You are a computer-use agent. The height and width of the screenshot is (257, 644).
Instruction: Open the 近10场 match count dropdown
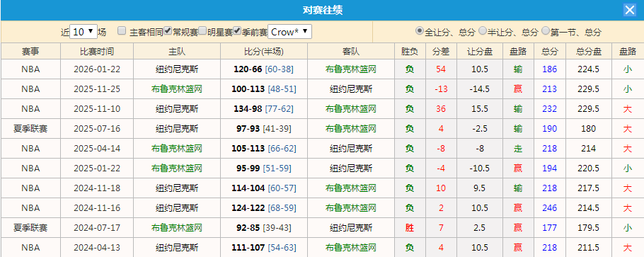(84, 32)
